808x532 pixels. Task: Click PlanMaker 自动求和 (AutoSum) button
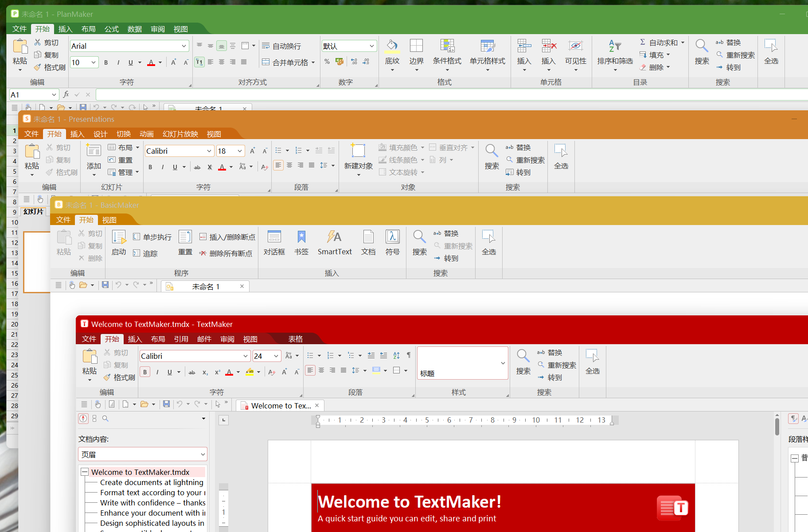(662, 43)
